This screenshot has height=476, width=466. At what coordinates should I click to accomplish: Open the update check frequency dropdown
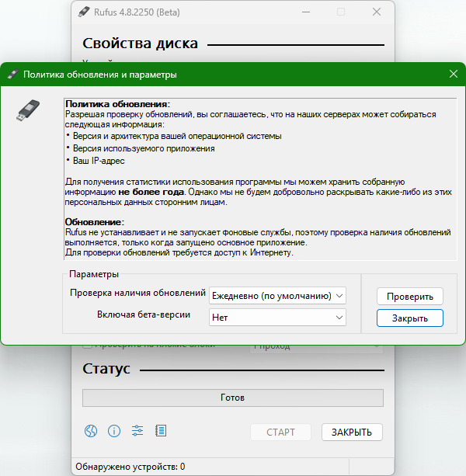[x=277, y=296]
